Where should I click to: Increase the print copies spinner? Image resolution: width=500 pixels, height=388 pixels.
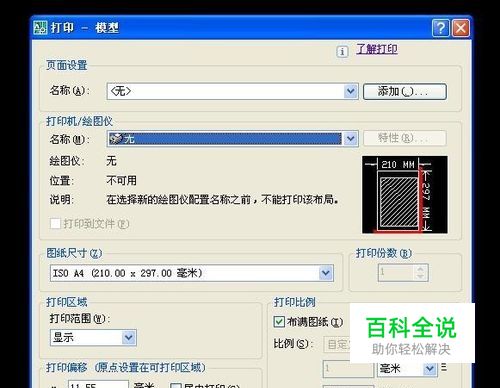[x=420, y=269]
